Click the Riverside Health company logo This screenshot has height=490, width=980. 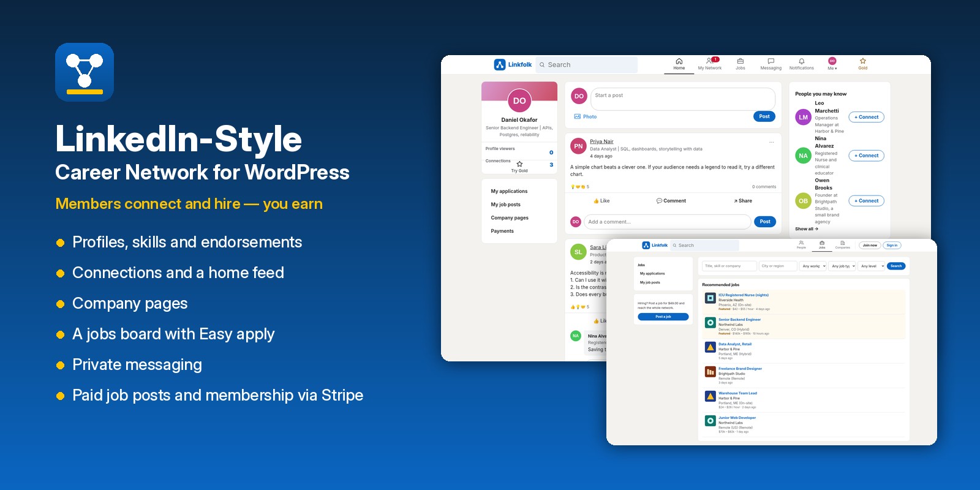(710, 298)
